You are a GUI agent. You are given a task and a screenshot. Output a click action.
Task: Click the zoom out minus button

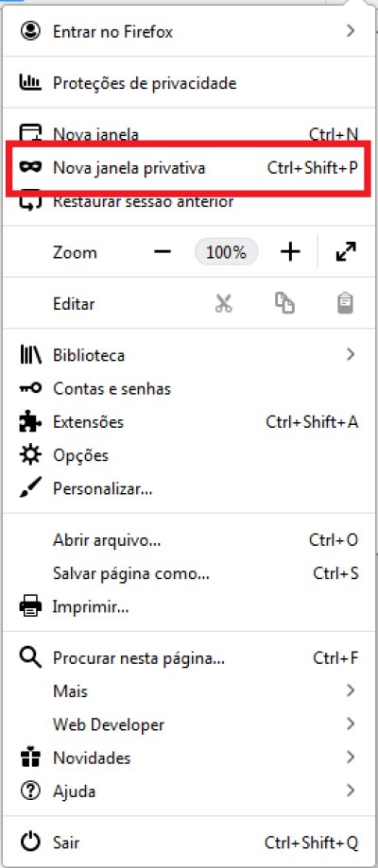[163, 252]
